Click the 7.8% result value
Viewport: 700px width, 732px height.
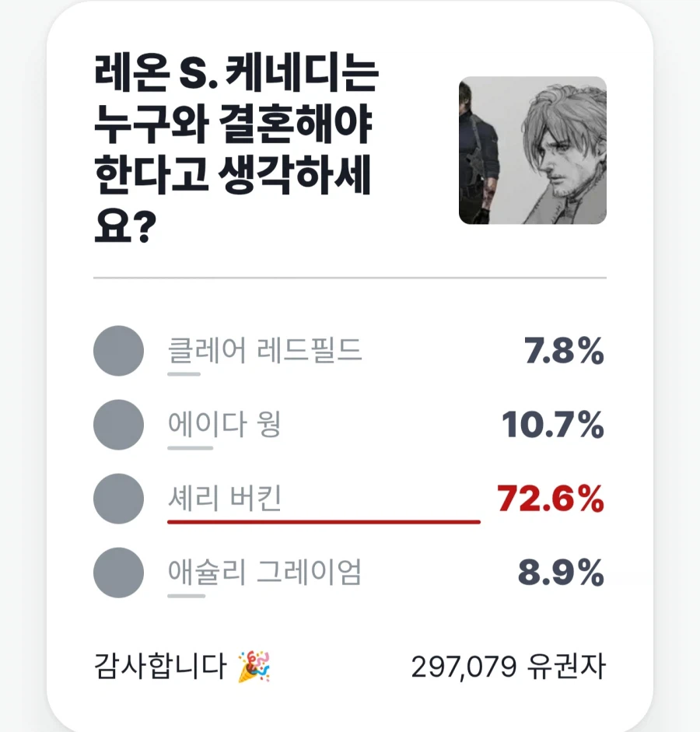(564, 351)
